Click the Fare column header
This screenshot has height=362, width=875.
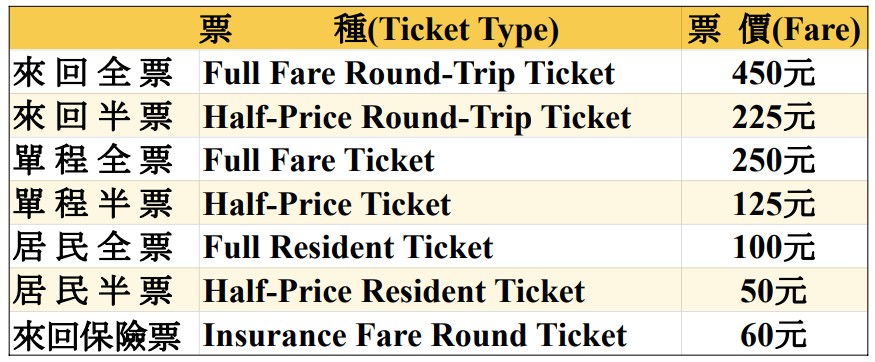pos(775,28)
